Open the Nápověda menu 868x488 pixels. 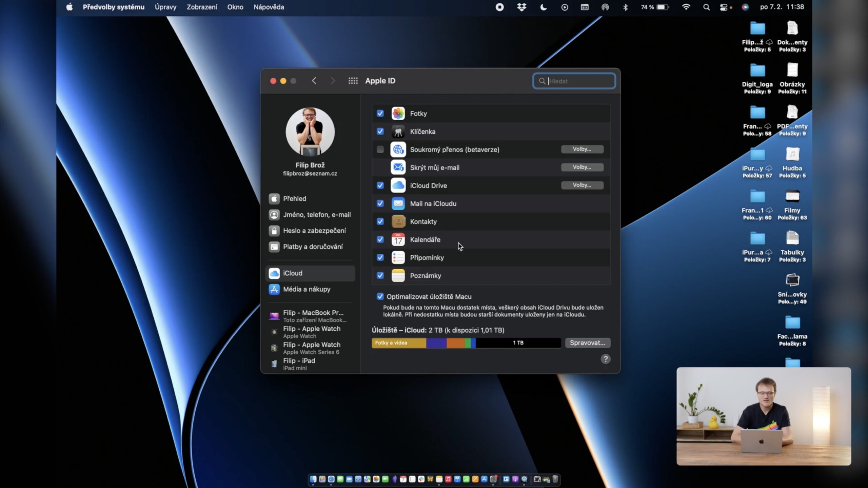[269, 7]
